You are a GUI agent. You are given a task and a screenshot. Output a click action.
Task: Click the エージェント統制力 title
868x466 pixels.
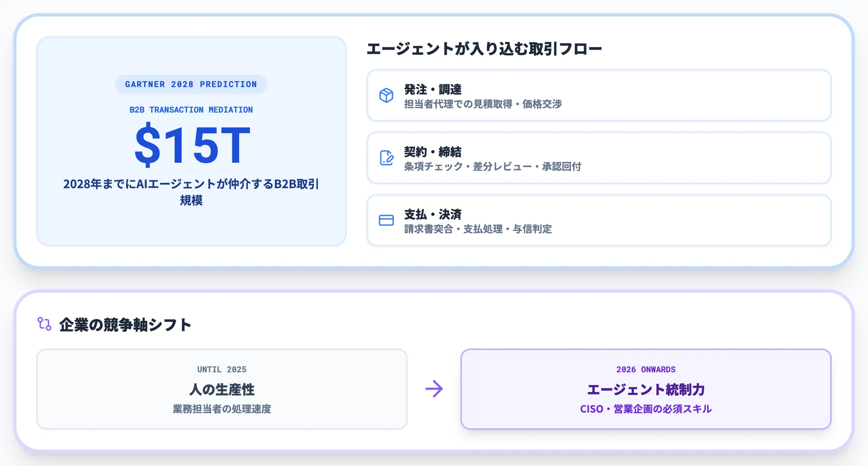646,390
